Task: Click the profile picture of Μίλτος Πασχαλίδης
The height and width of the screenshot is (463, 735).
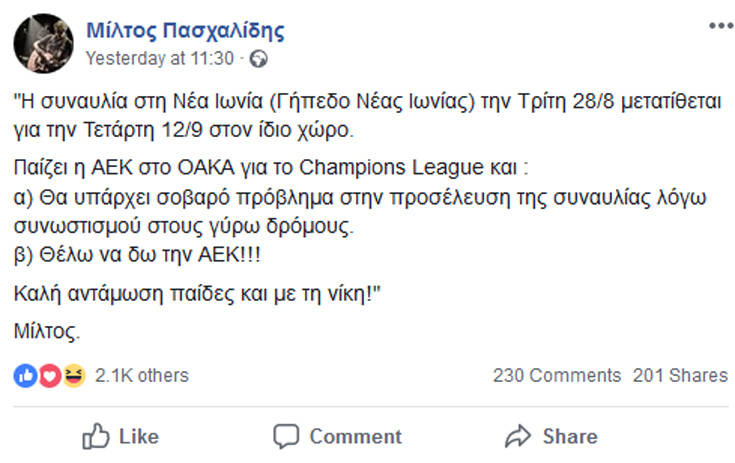Action: 44,44
